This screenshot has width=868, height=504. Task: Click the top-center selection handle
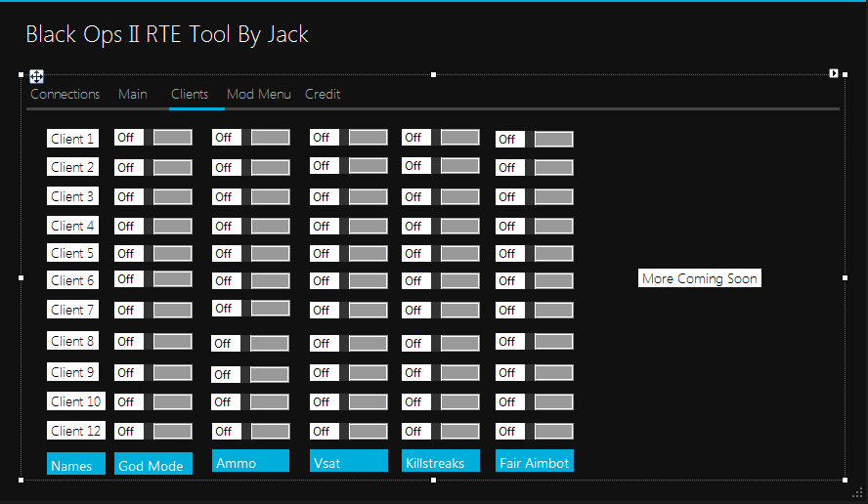[433, 74]
